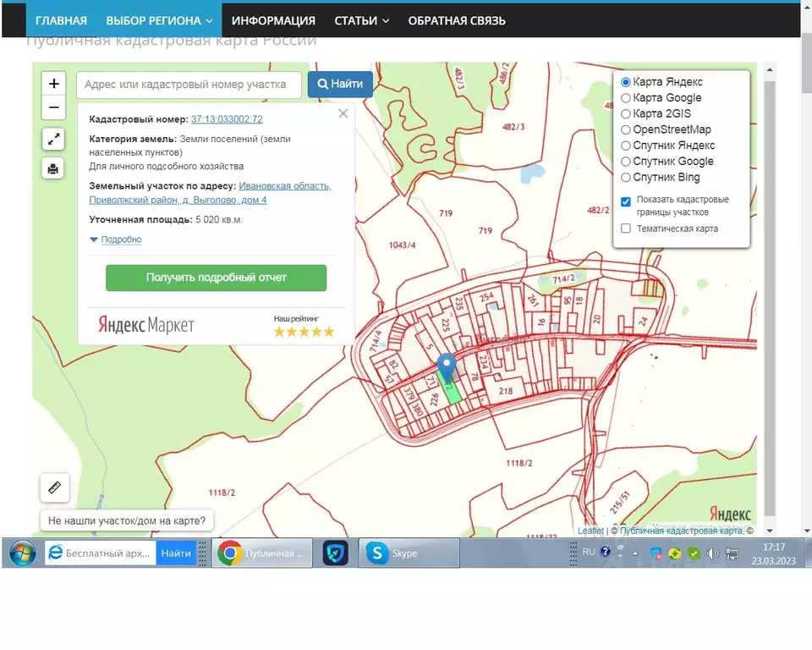
Task: Close the parcel info popup
Action: pyautogui.click(x=343, y=113)
